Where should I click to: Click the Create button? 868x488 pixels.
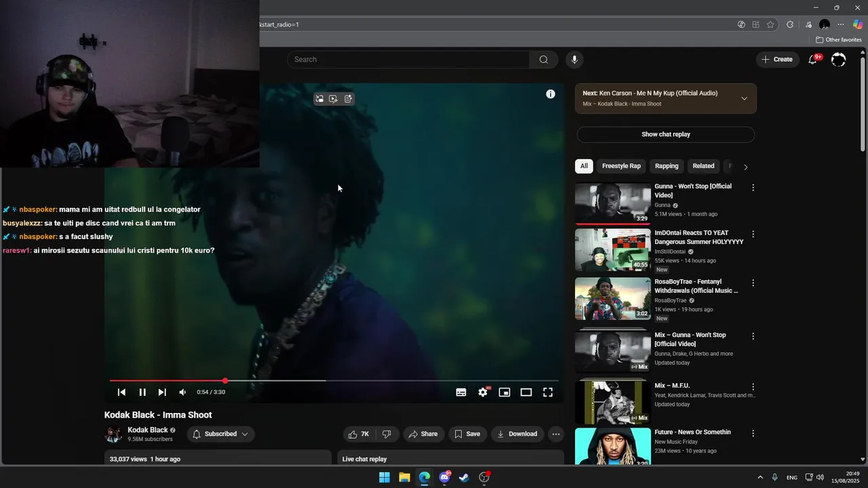pyautogui.click(x=777, y=60)
